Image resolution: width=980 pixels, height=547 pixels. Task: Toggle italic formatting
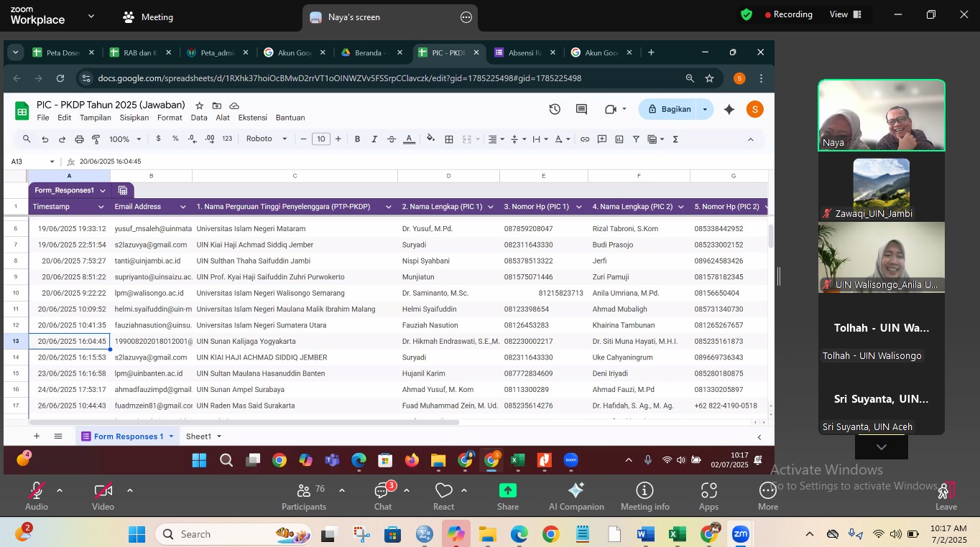[x=374, y=139]
